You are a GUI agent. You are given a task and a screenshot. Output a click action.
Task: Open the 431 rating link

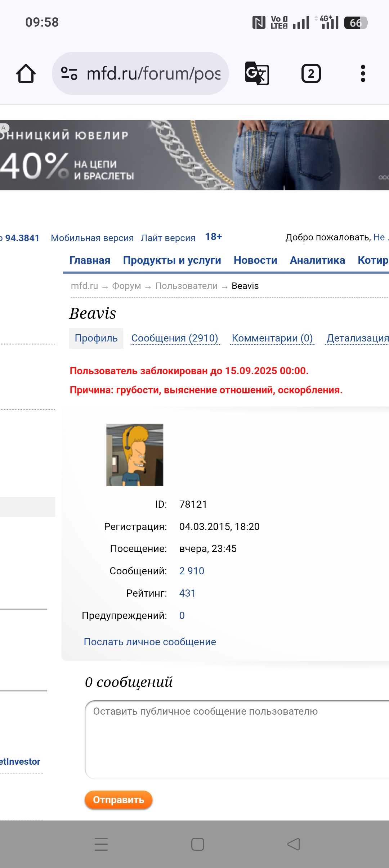point(187,593)
